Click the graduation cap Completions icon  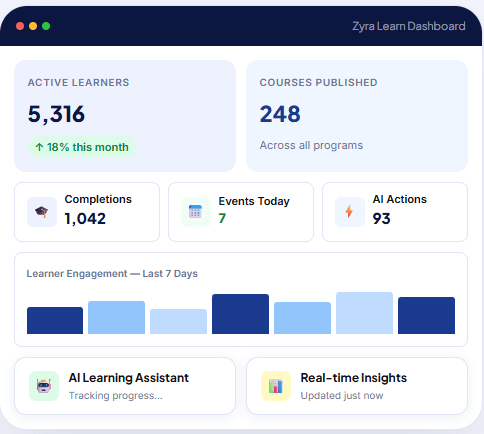pos(42,212)
